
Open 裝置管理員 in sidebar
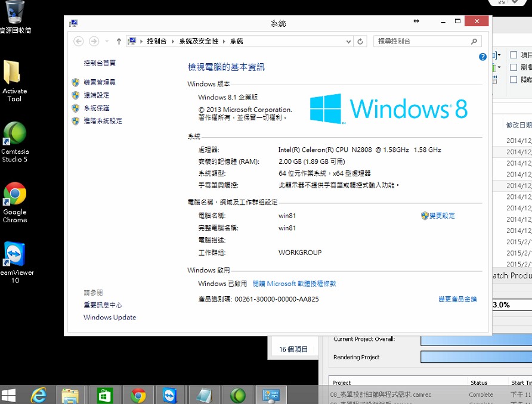coord(100,82)
